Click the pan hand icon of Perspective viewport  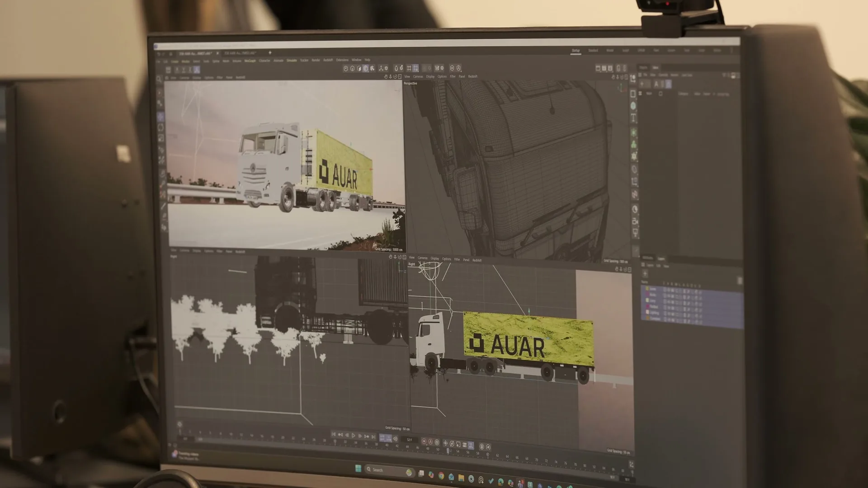pos(613,77)
